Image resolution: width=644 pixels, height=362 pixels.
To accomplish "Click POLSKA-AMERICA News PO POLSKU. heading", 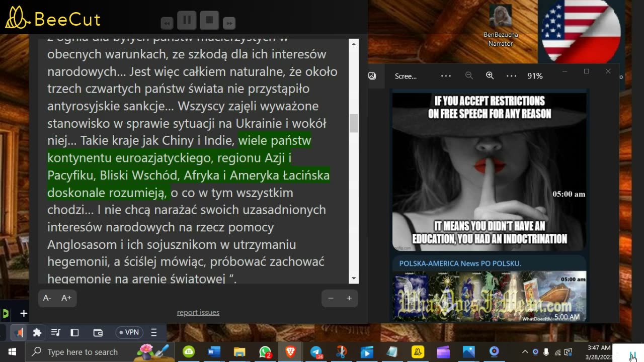I will tap(460, 263).
